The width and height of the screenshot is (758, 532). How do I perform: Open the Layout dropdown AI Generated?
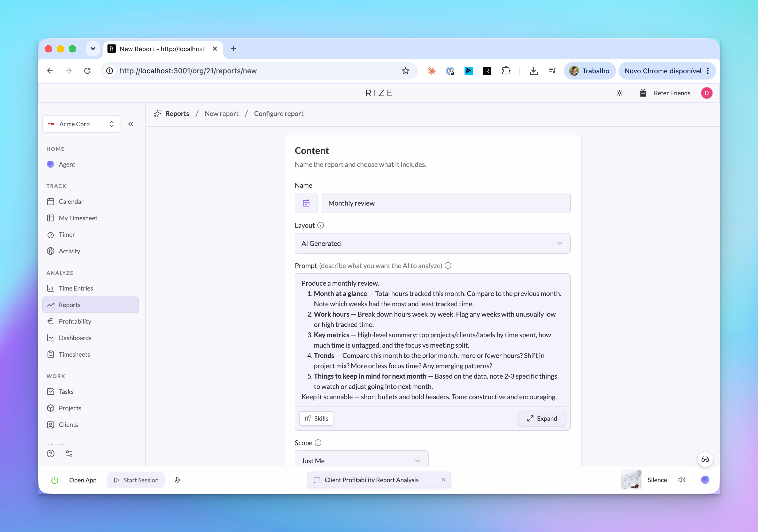point(432,243)
